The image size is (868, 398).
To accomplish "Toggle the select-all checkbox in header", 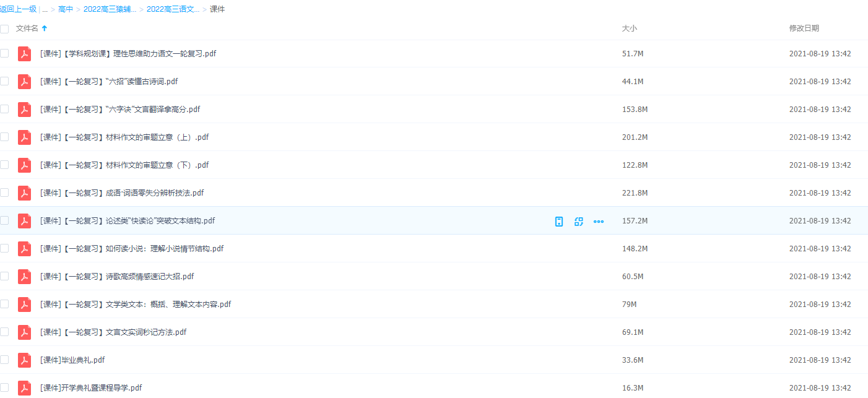I will pos(4,28).
